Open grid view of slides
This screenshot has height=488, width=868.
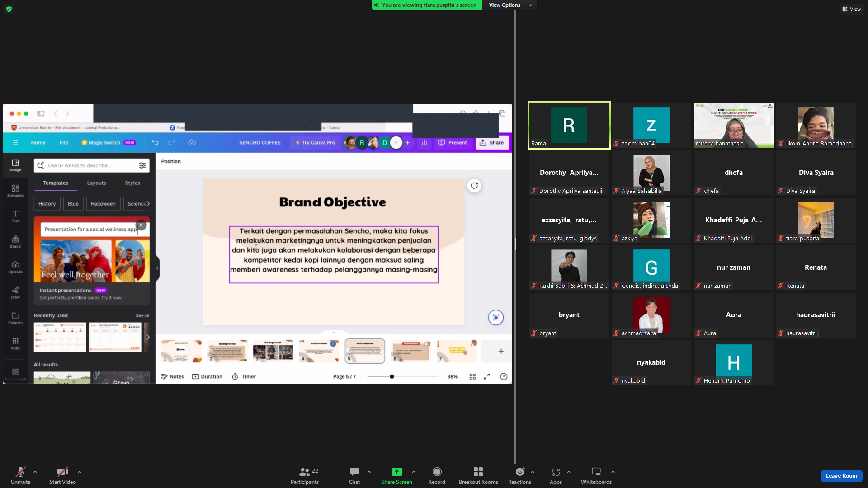[472, 377]
